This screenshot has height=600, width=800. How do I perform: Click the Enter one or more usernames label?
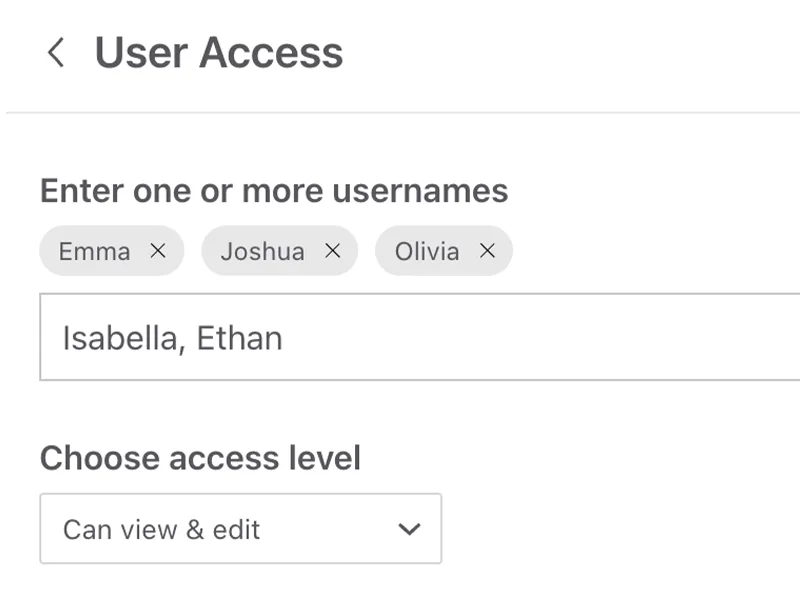[x=273, y=191]
